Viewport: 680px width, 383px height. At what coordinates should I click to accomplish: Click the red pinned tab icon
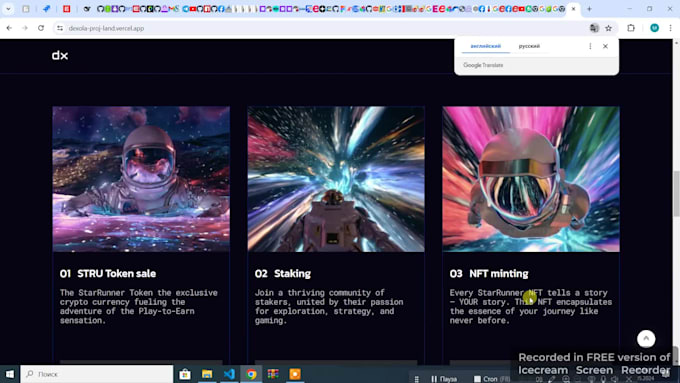tap(66, 9)
